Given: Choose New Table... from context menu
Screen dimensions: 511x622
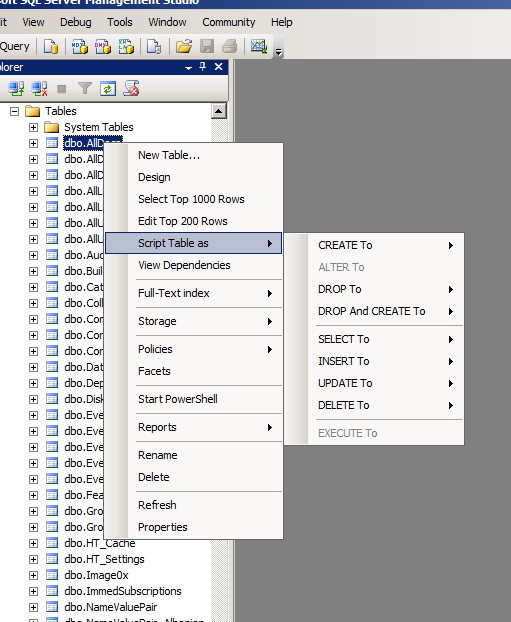Looking at the screenshot, I should (194, 155).
